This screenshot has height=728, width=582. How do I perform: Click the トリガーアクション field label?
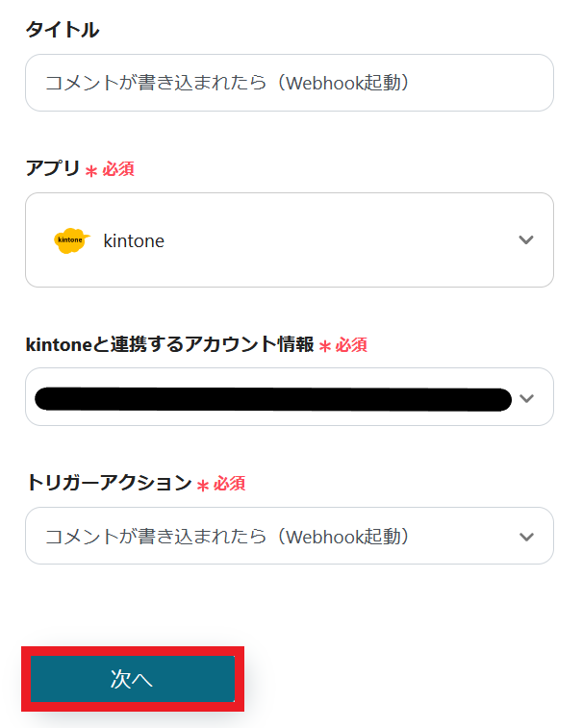click(x=109, y=483)
